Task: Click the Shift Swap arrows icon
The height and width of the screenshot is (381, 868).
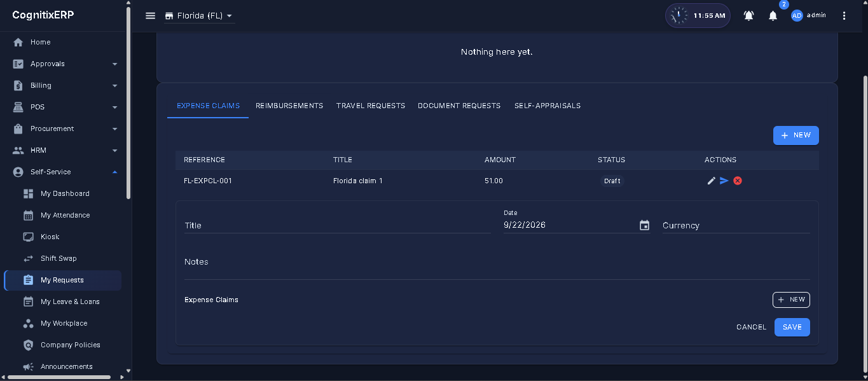Action: (28, 258)
